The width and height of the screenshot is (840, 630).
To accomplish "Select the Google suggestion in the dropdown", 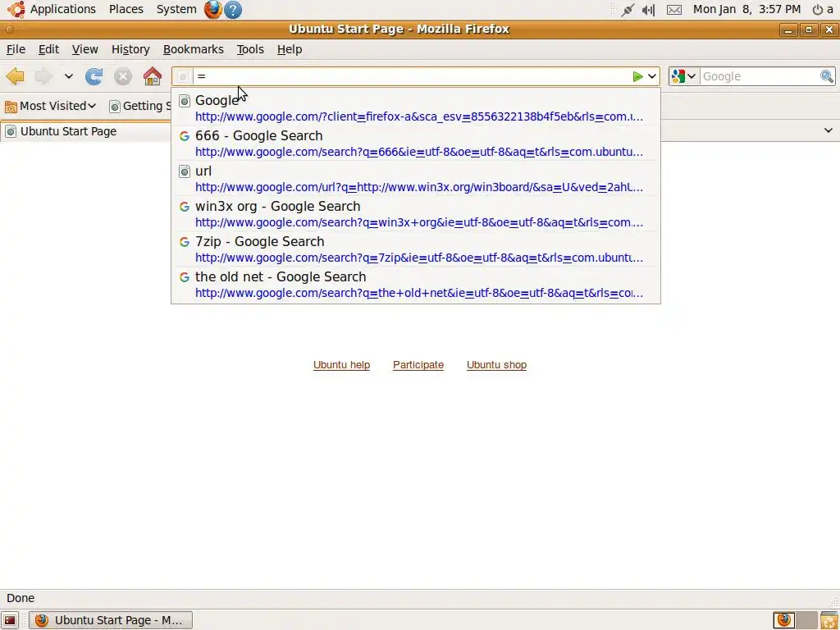I will [416, 107].
